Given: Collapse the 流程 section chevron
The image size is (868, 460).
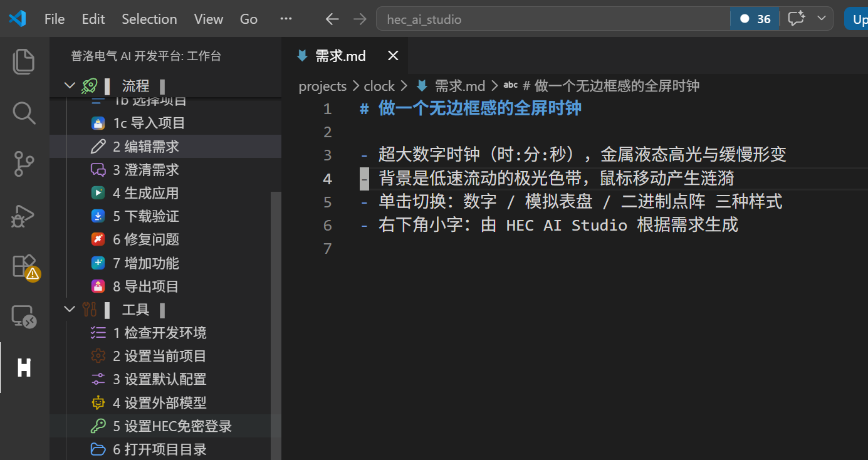Looking at the screenshot, I should (x=70, y=85).
